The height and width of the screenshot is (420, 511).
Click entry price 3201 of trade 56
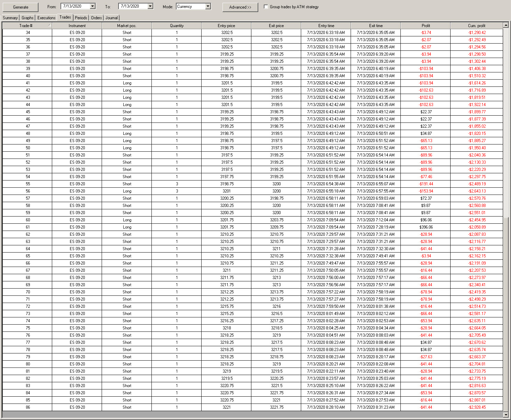(226, 191)
